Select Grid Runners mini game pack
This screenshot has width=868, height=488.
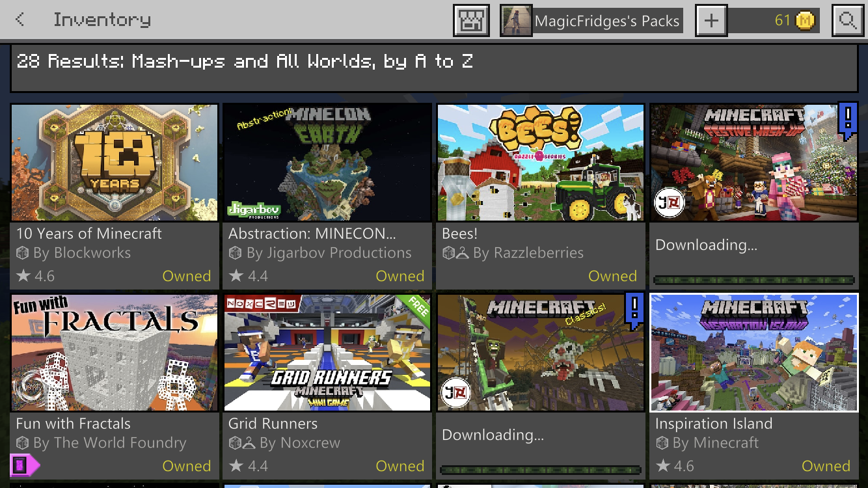pyautogui.click(x=327, y=386)
